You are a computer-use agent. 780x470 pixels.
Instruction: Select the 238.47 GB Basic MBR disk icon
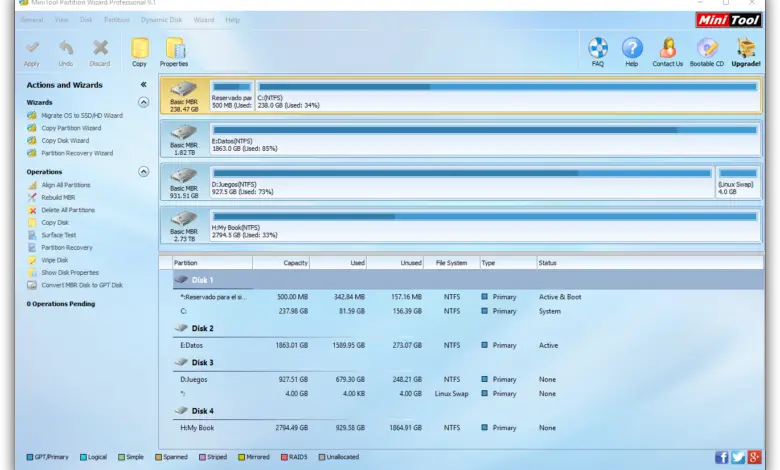pyautogui.click(x=184, y=90)
